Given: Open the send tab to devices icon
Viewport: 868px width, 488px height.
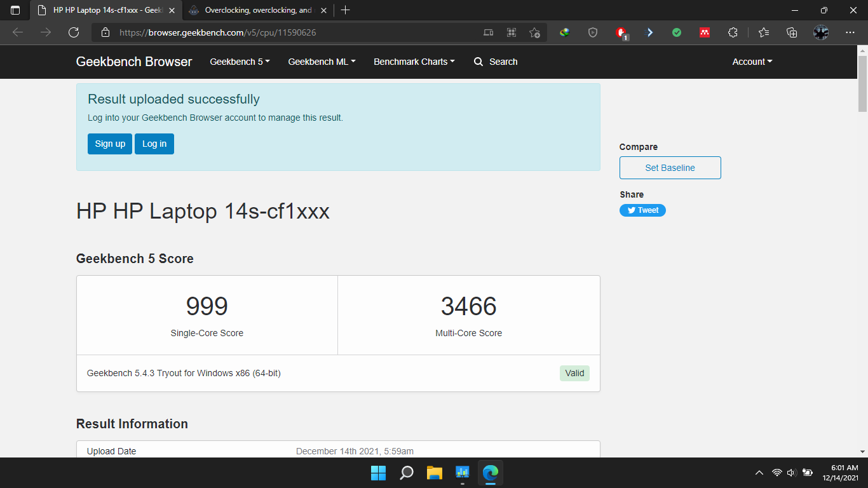Looking at the screenshot, I should (488, 32).
